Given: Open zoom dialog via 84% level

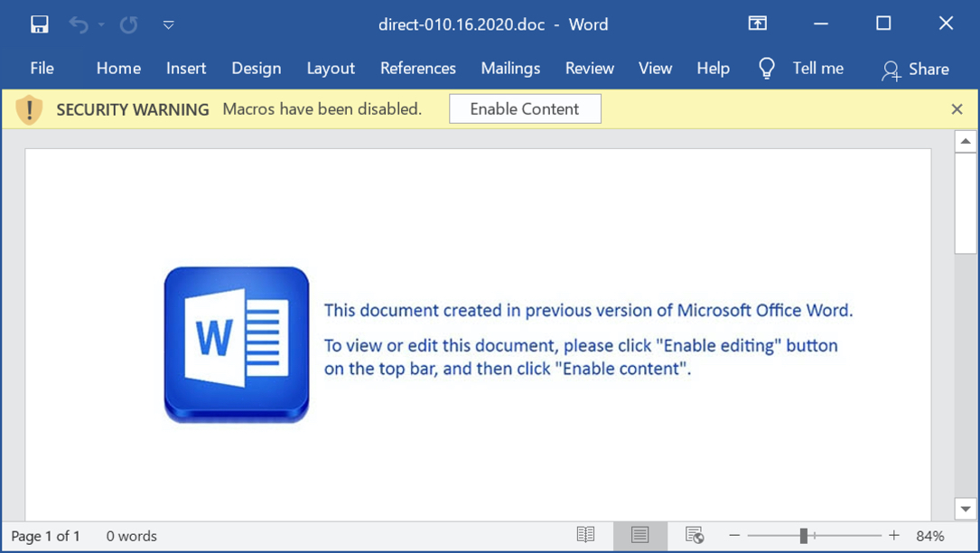Looking at the screenshot, I should tap(930, 536).
